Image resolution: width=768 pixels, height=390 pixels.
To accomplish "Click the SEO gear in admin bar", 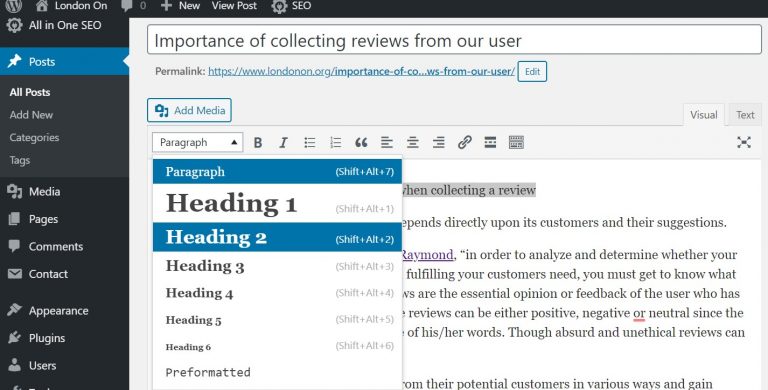I will [292, 6].
